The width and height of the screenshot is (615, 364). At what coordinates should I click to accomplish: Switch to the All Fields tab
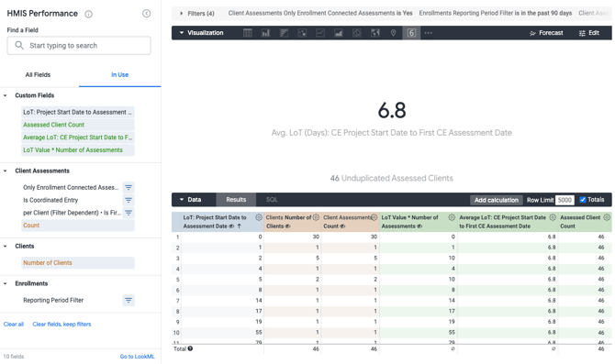pos(38,75)
